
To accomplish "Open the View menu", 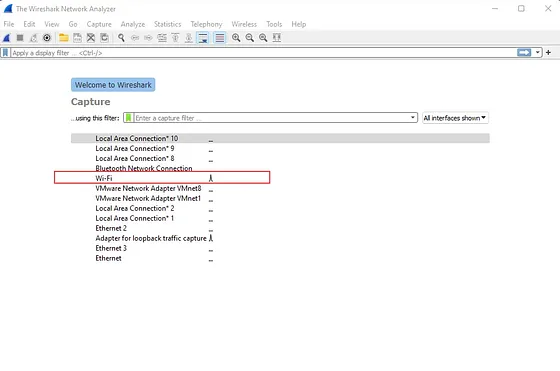I will click(x=52, y=24).
